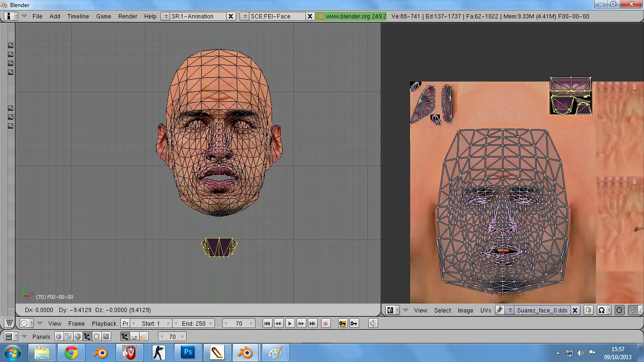This screenshot has height=362, width=644.
Task: Click the Blender logo next to www.blender.org
Action: (321, 16)
